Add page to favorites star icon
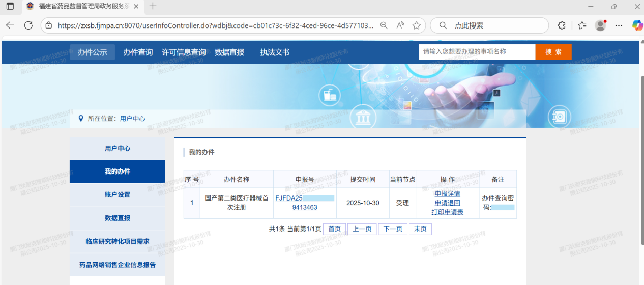This screenshot has width=644, height=285. pyautogui.click(x=417, y=25)
